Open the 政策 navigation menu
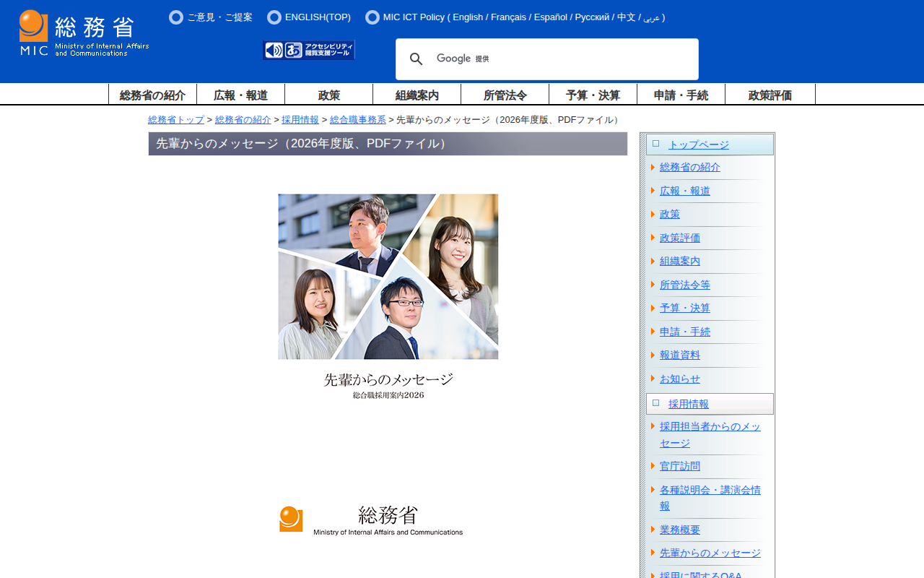 pyautogui.click(x=328, y=95)
